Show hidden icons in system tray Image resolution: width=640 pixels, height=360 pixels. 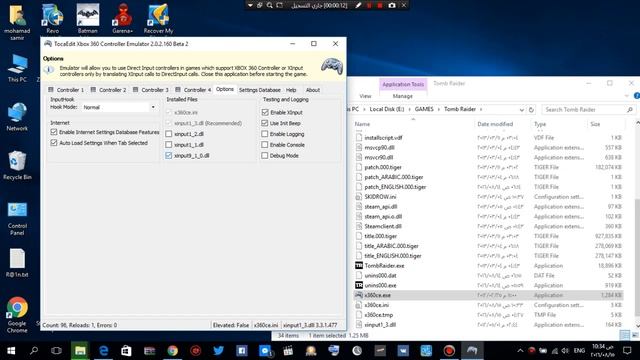[520, 351]
